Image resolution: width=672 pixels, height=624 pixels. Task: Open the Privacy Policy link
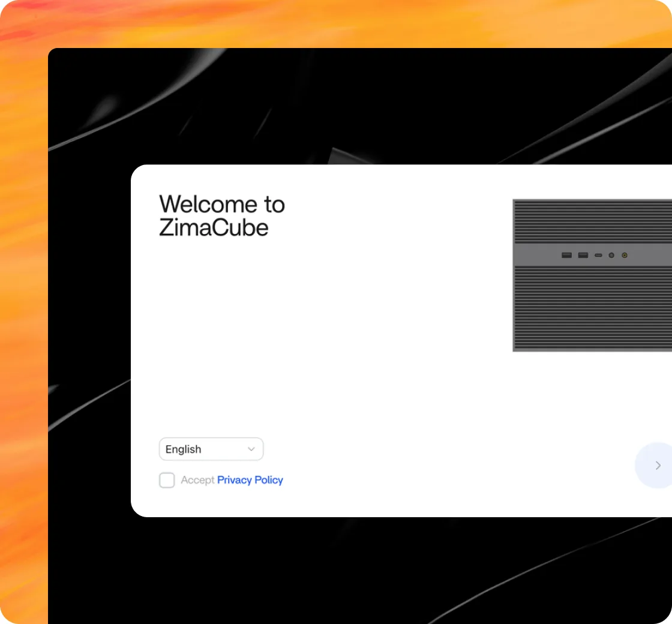250,480
